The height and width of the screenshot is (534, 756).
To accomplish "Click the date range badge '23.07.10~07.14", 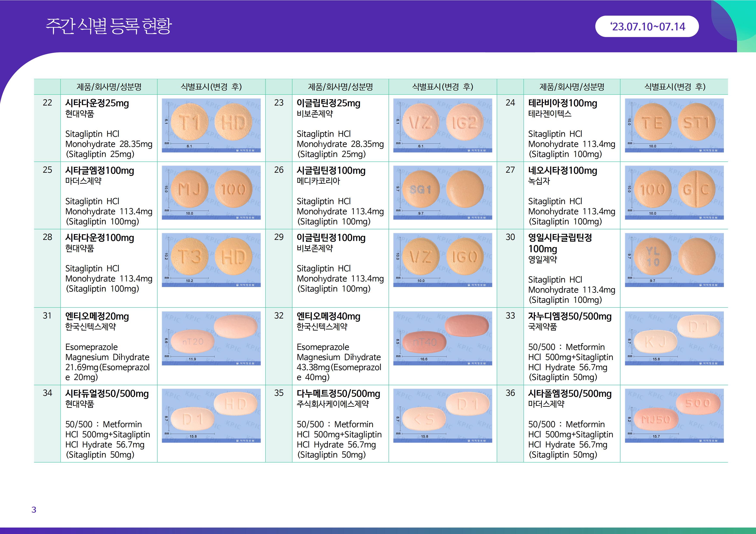I will click(x=647, y=26).
